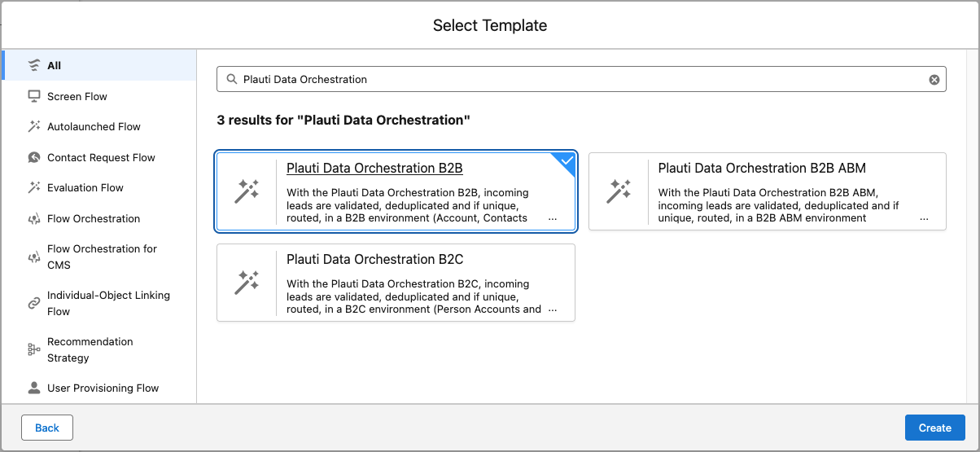Select the All category in sidebar
The width and height of the screenshot is (980, 452).
coord(99,65)
